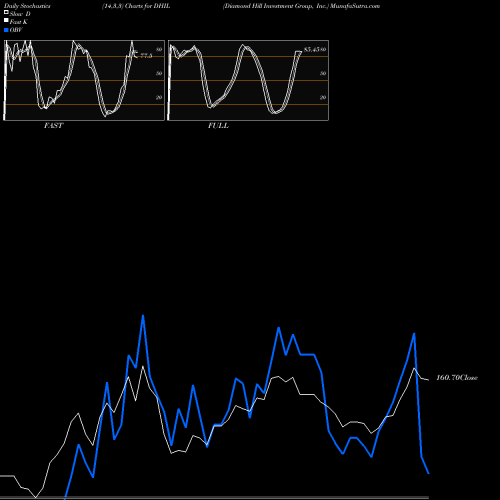Click the MunafaSutra.com text

pos(355,6)
